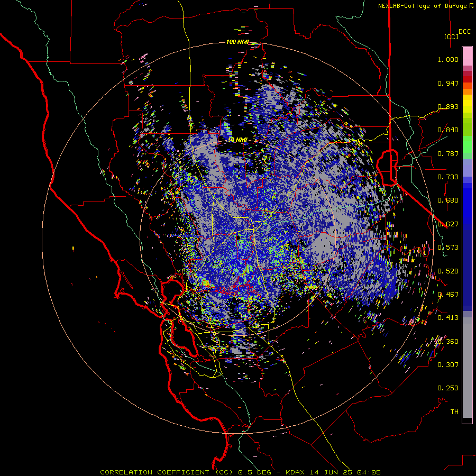Click the 0.893 scale value
Viewport: 476px width, 476px height.
coord(448,106)
